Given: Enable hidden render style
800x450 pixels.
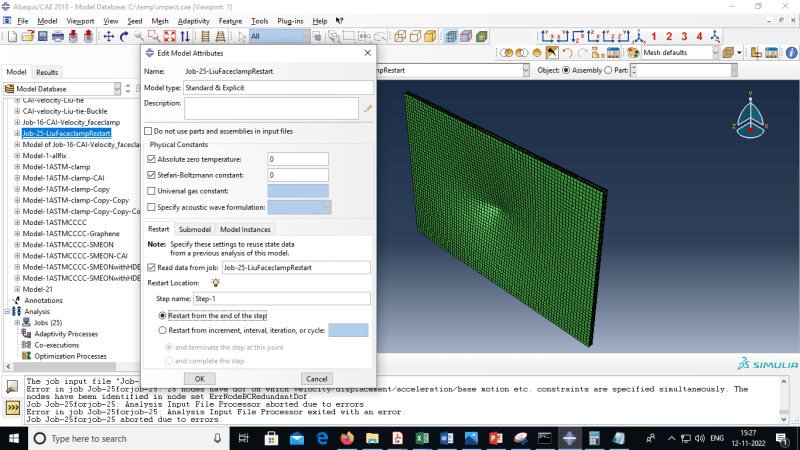Looking at the screenshot, I should coord(415,36).
